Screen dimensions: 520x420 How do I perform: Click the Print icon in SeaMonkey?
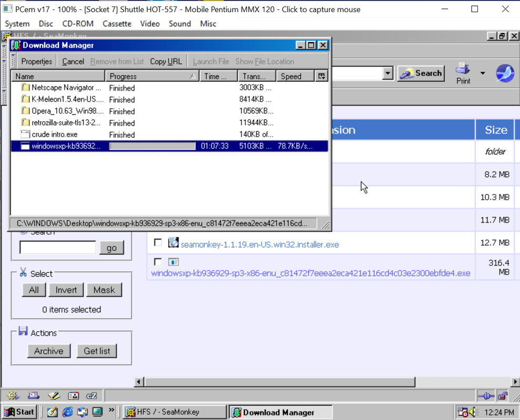pos(463,73)
